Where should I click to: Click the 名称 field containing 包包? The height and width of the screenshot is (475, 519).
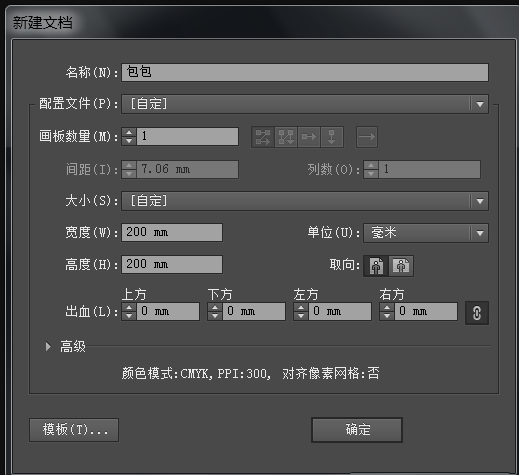pyautogui.click(x=305, y=72)
